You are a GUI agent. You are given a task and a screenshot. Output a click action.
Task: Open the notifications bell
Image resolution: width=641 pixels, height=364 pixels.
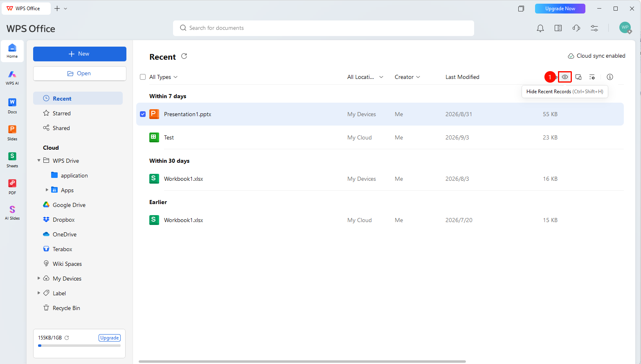tap(540, 28)
